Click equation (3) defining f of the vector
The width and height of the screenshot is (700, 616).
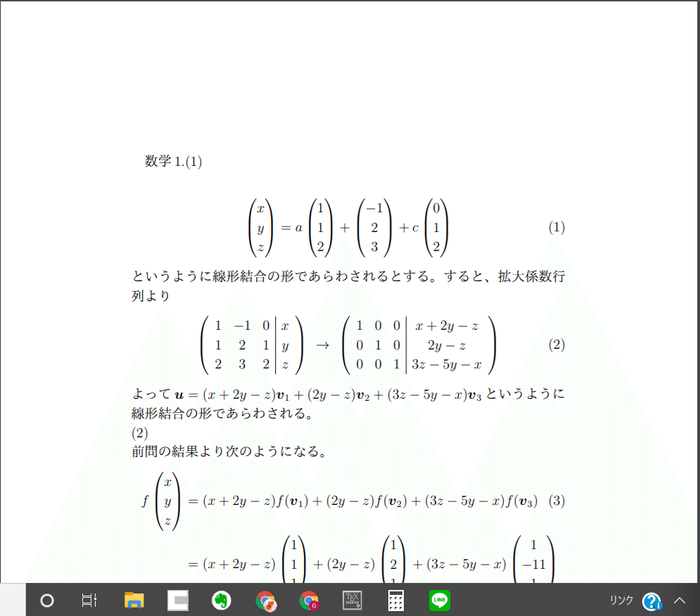point(345,500)
